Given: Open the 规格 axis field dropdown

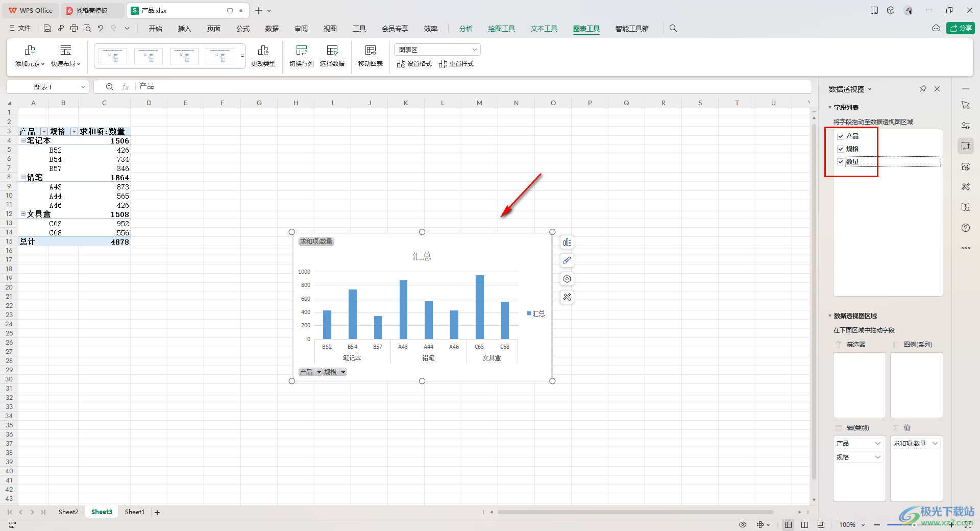Looking at the screenshot, I should point(878,457).
